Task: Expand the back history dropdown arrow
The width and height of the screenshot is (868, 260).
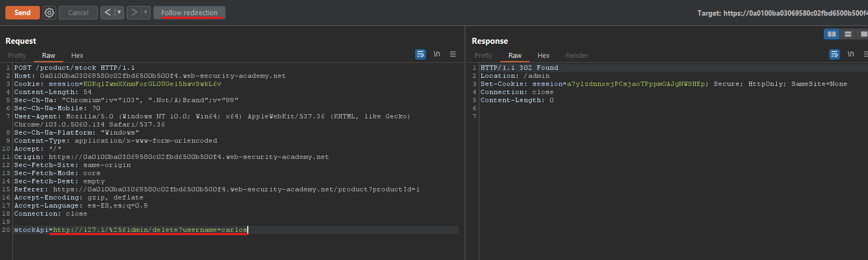Action: coord(119,12)
